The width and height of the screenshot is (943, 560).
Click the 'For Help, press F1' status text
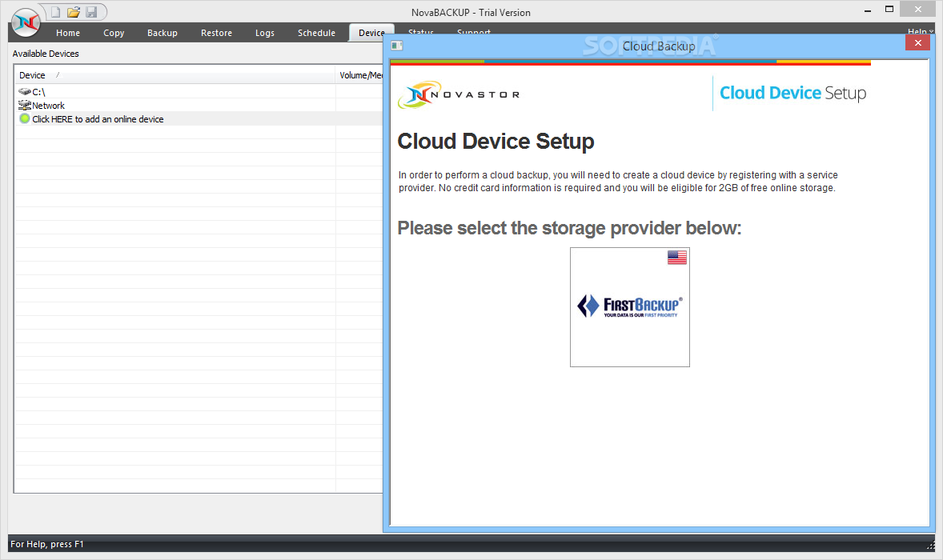tap(47, 544)
